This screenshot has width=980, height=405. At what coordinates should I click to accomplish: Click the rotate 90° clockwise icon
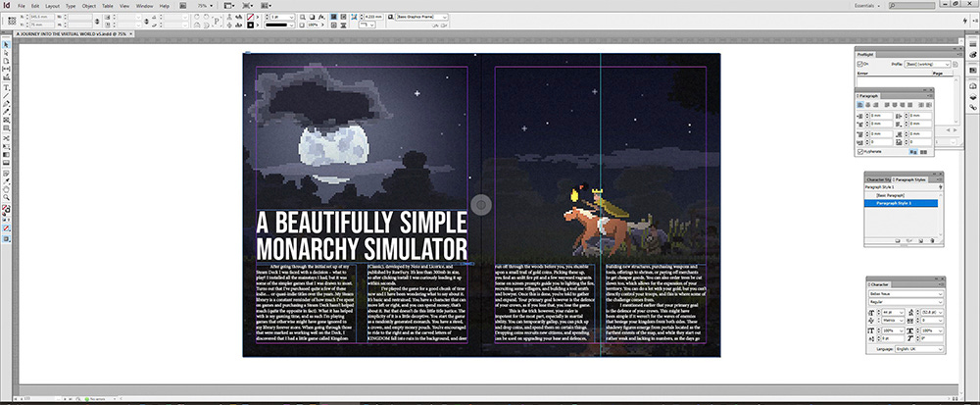pyautogui.click(x=198, y=17)
